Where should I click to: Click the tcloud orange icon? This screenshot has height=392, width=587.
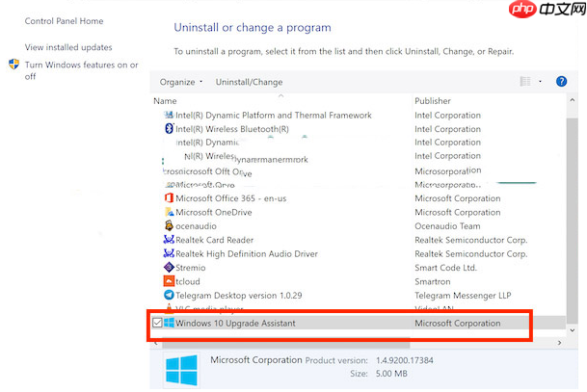coord(169,281)
